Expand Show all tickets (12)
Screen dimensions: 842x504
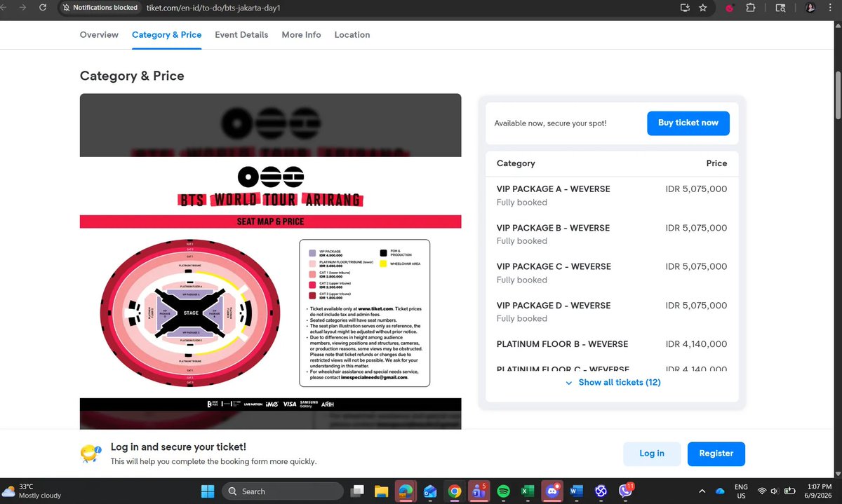pyautogui.click(x=613, y=382)
